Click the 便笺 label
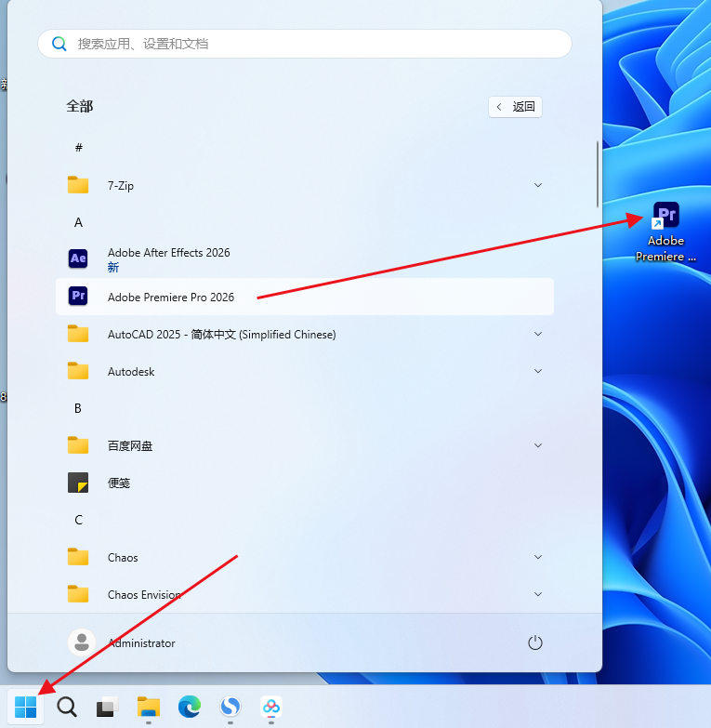 pyautogui.click(x=119, y=483)
